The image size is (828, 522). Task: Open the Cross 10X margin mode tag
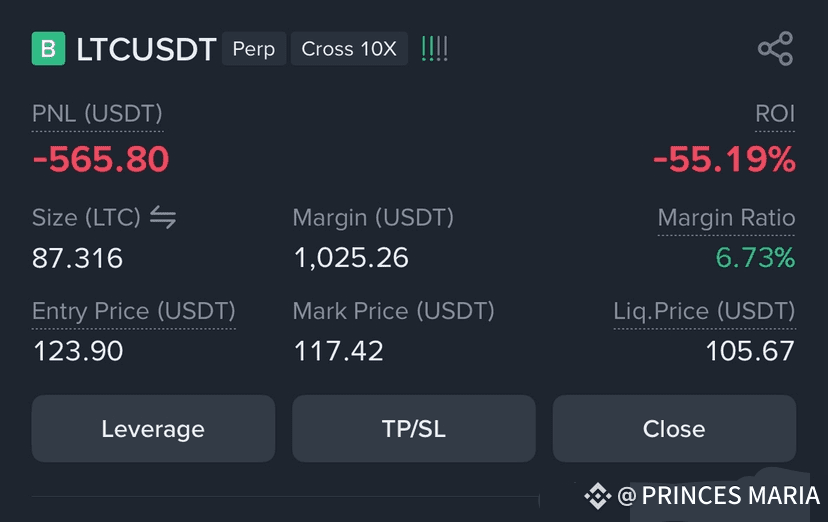pos(349,49)
